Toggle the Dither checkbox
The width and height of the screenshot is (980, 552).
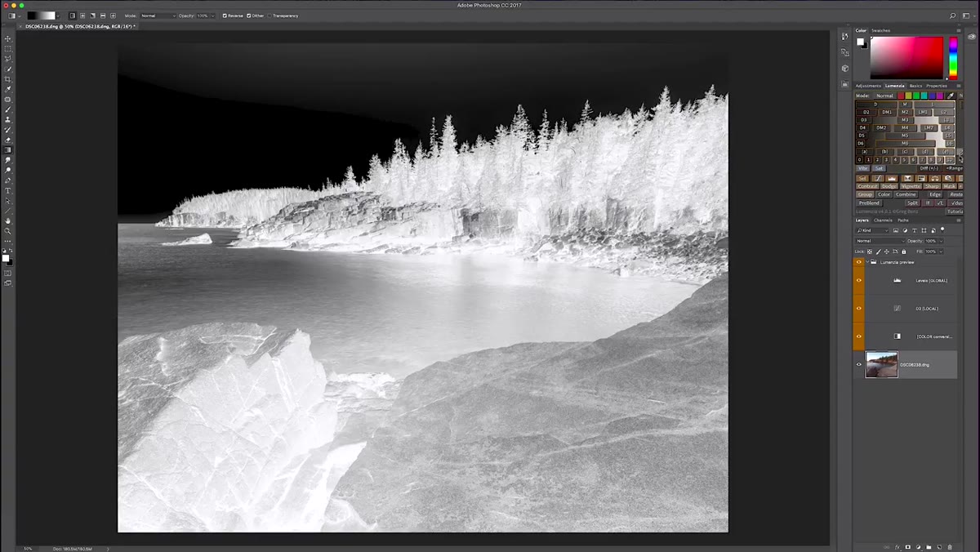(x=248, y=16)
